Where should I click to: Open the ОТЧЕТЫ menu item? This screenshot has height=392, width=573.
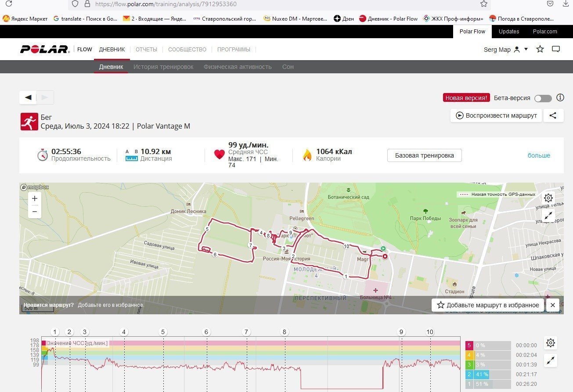tap(146, 50)
